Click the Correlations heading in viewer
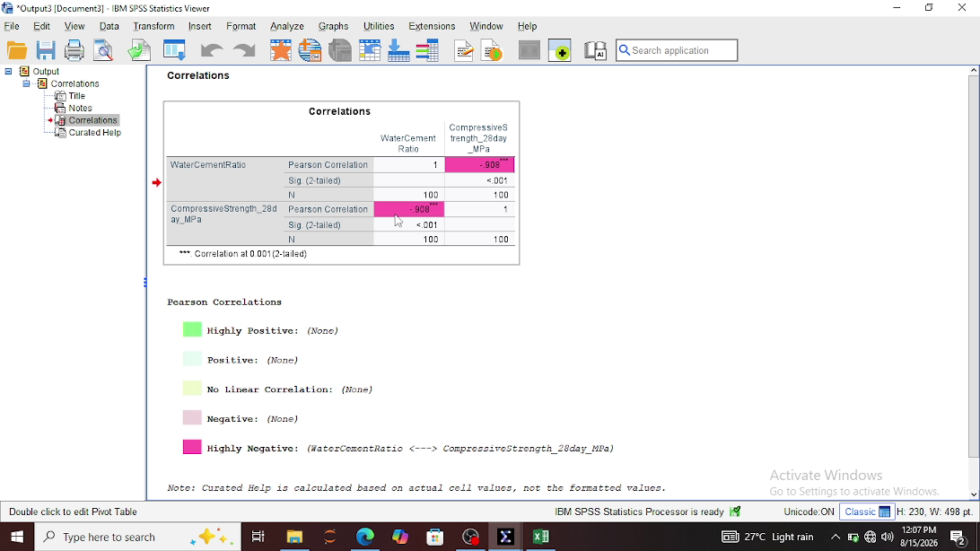 click(x=198, y=75)
